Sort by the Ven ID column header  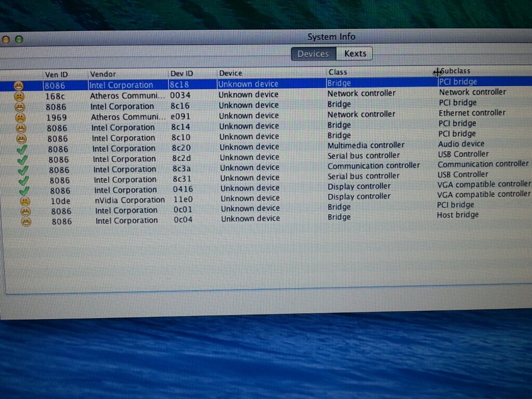[x=56, y=74]
